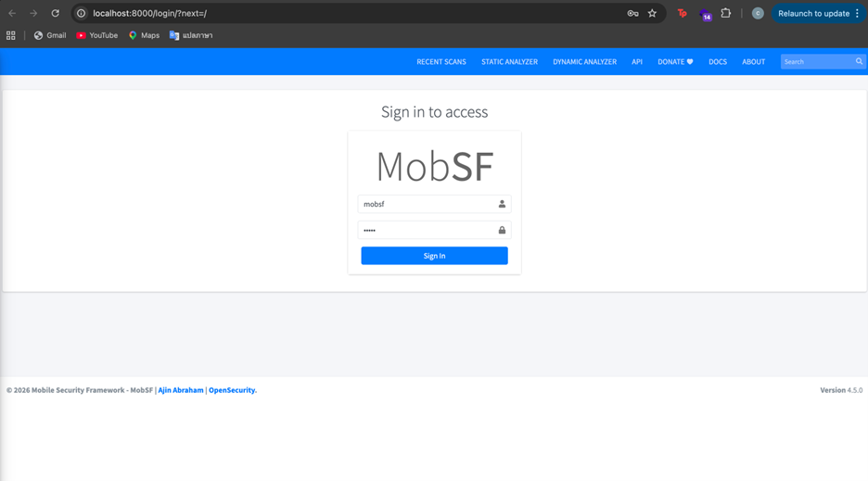Click the Sign In button
This screenshot has height=481, width=868.
point(434,256)
